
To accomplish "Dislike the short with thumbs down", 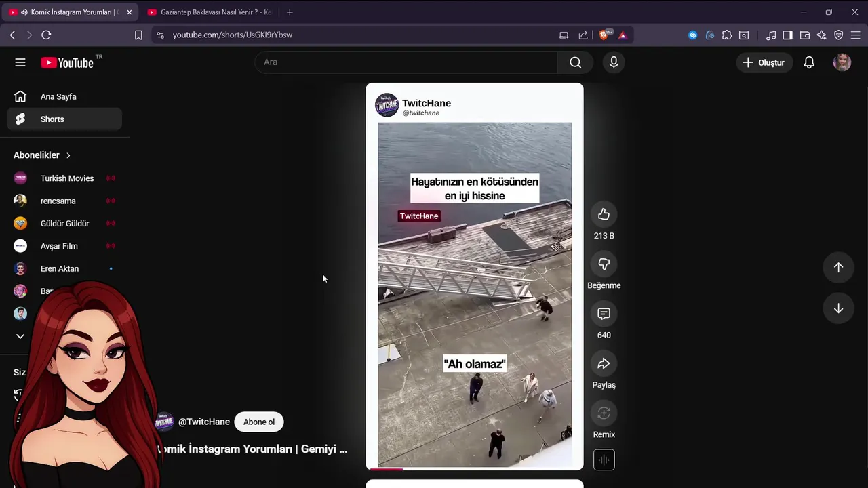I will coord(604,264).
